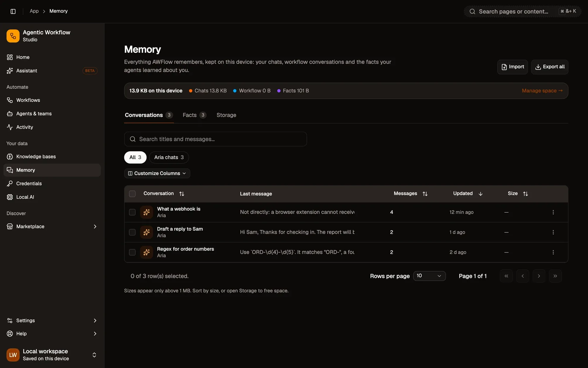Tick the select-all rows checkbox

coord(132,194)
